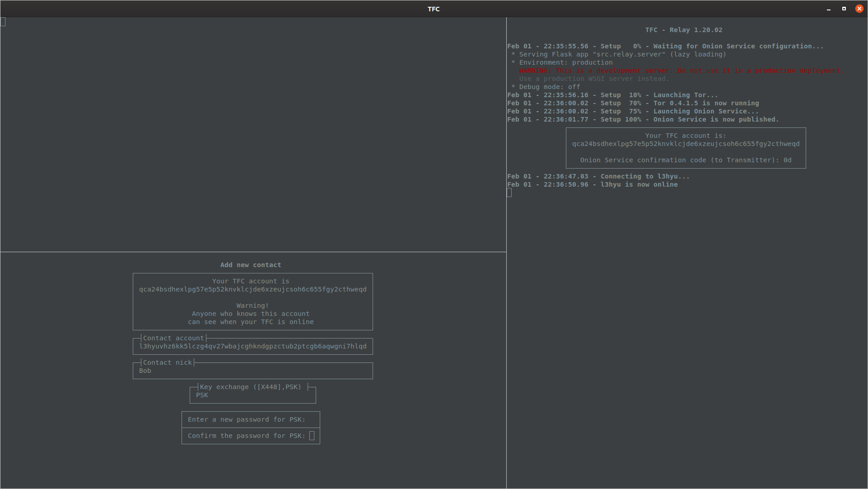This screenshot has width=868, height=489.
Task: Click the 'Environment: production' line
Action: (562, 62)
